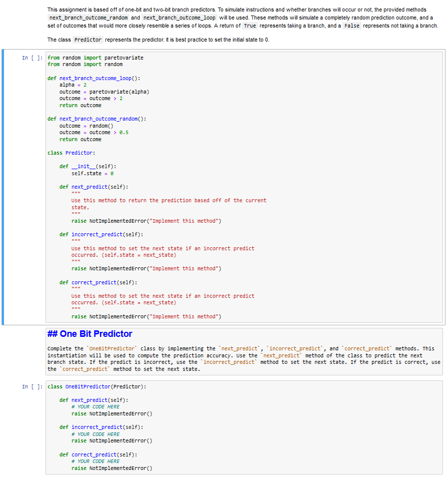Image resolution: width=448 pixels, height=488 pixels.
Task: Click 'def next_branch_outcome_loop():' line
Action: [x=94, y=79]
